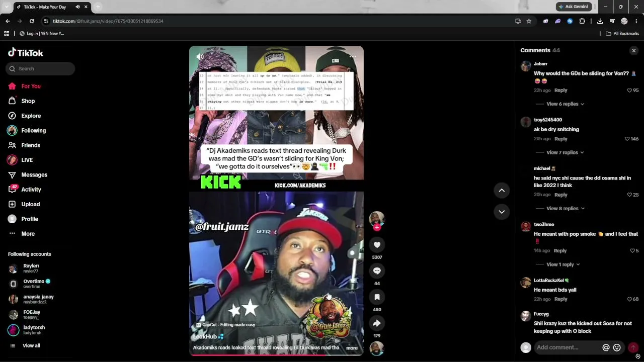Screen dimensions: 644x362
Task: Like Jabarr's comment with 95 likes
Action: pyautogui.click(x=629, y=90)
